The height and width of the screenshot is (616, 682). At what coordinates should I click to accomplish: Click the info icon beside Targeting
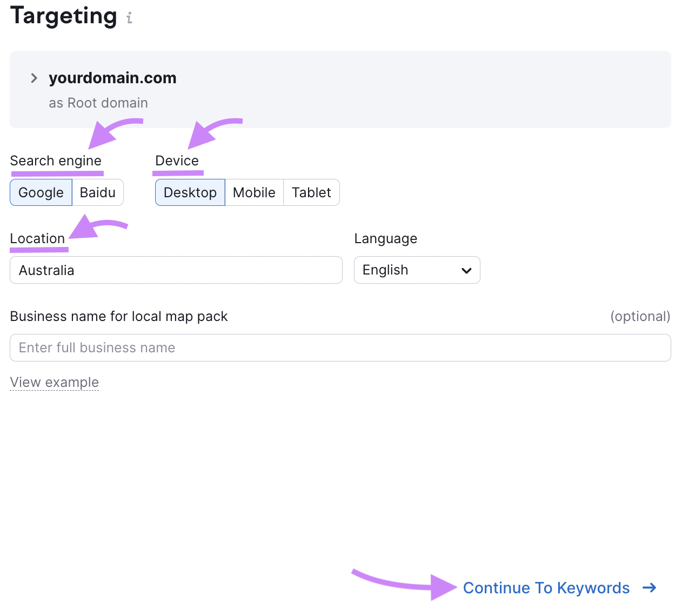[129, 18]
